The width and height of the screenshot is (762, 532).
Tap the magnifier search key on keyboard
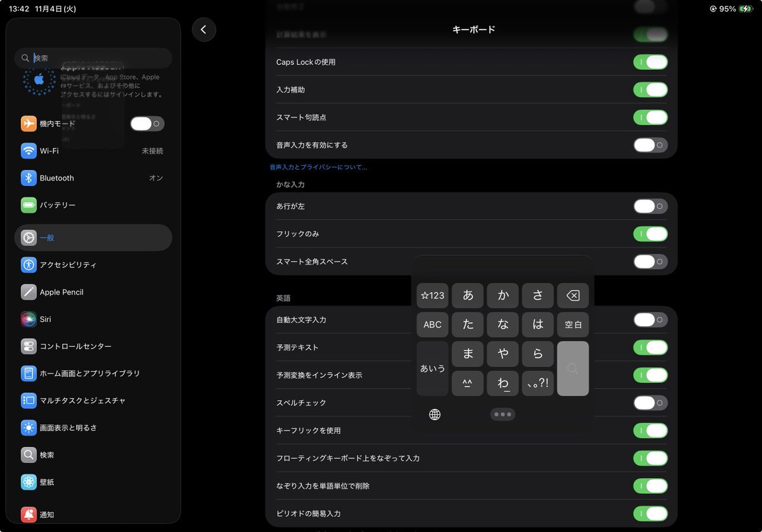click(x=573, y=369)
